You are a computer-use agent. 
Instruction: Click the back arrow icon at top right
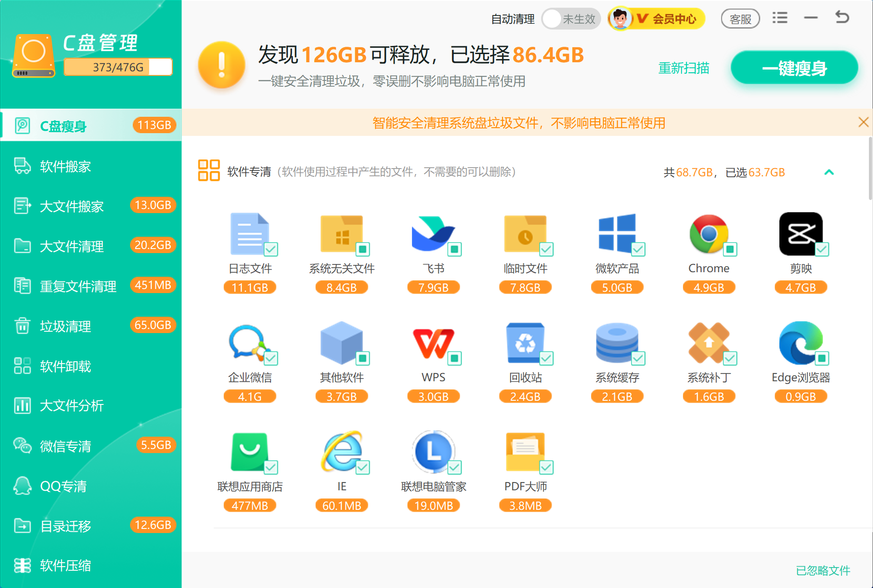842,17
